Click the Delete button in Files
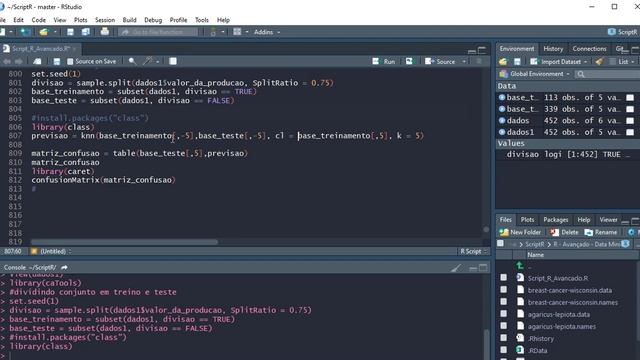The width and height of the screenshot is (640, 360). pos(564,232)
